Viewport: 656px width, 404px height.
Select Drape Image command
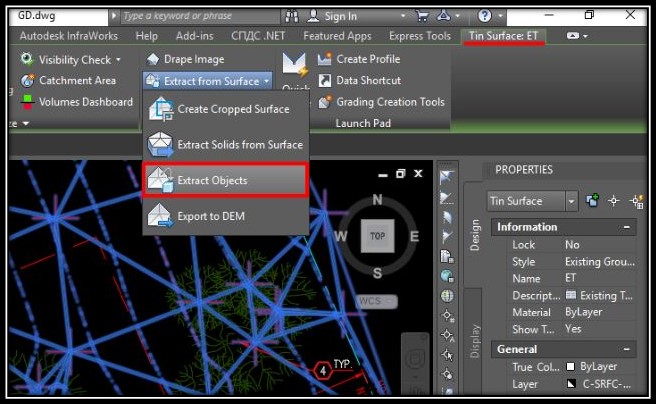click(x=186, y=59)
